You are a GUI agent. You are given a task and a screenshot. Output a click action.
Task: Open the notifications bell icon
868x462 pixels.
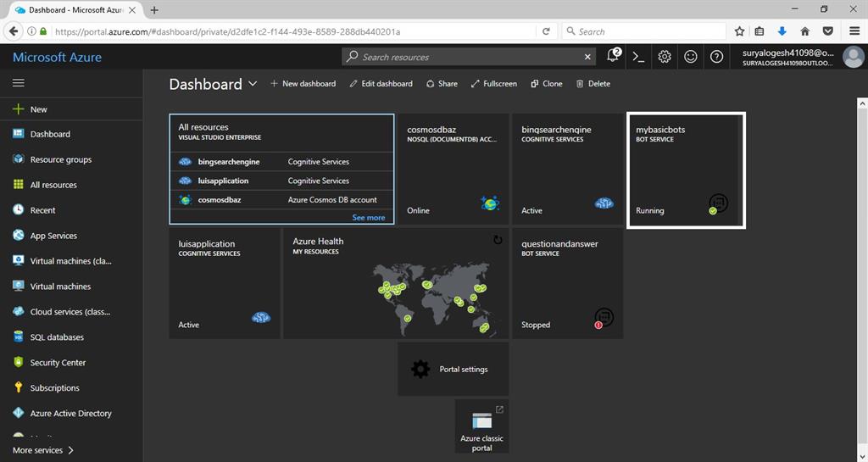pyautogui.click(x=613, y=57)
